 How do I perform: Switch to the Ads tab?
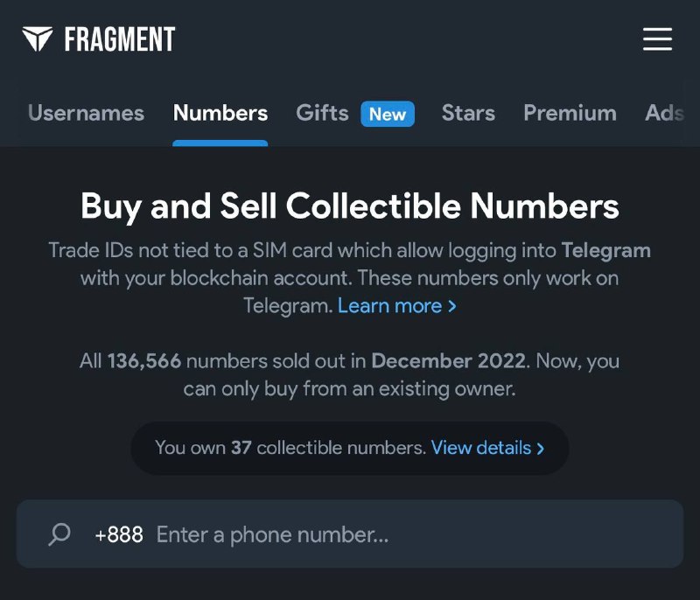pos(664,113)
